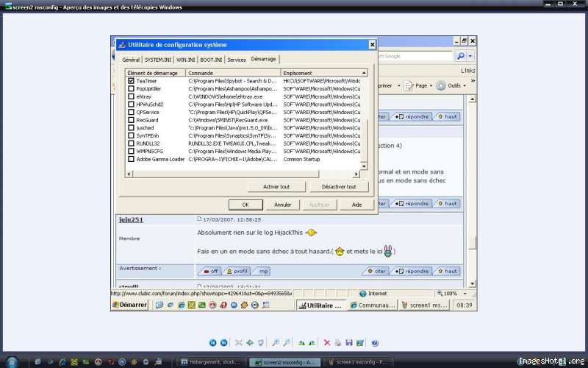Click startup list horizontal right arrow

pos(356,174)
